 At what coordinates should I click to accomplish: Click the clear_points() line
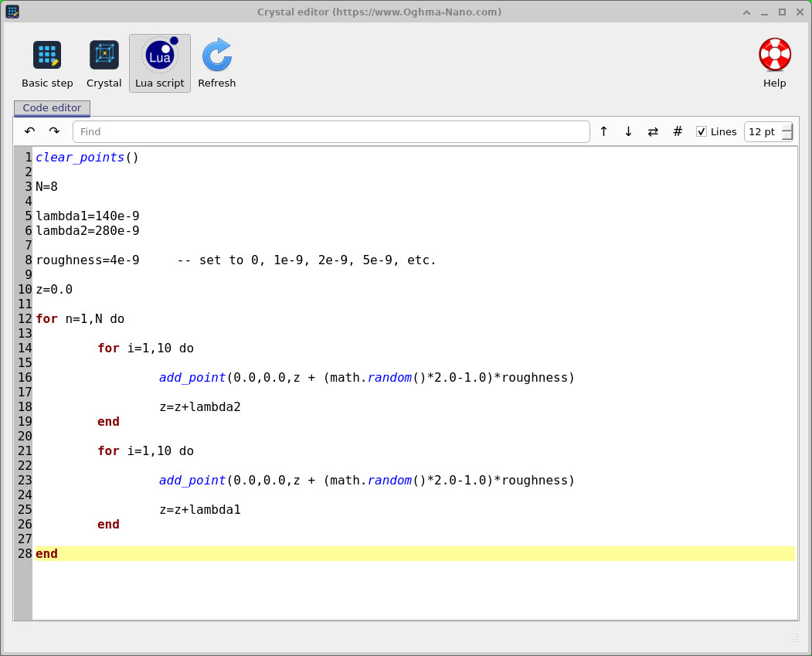pos(87,157)
